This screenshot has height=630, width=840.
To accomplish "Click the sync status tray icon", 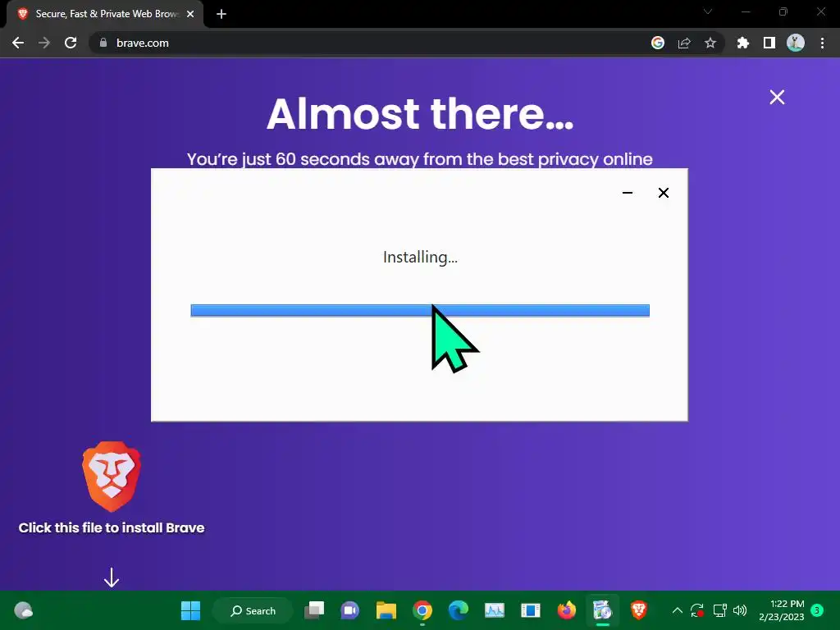I will [697, 610].
